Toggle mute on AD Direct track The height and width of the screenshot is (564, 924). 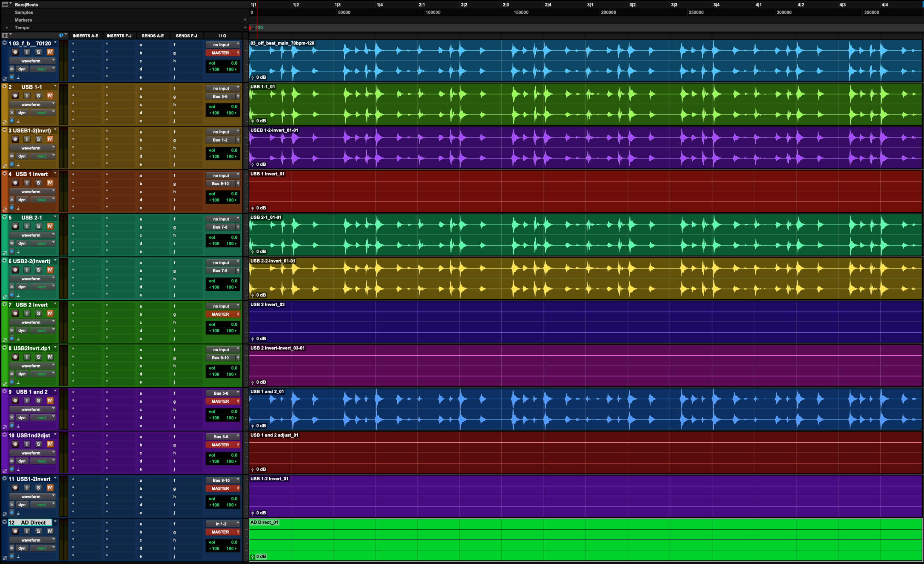pyautogui.click(x=50, y=531)
